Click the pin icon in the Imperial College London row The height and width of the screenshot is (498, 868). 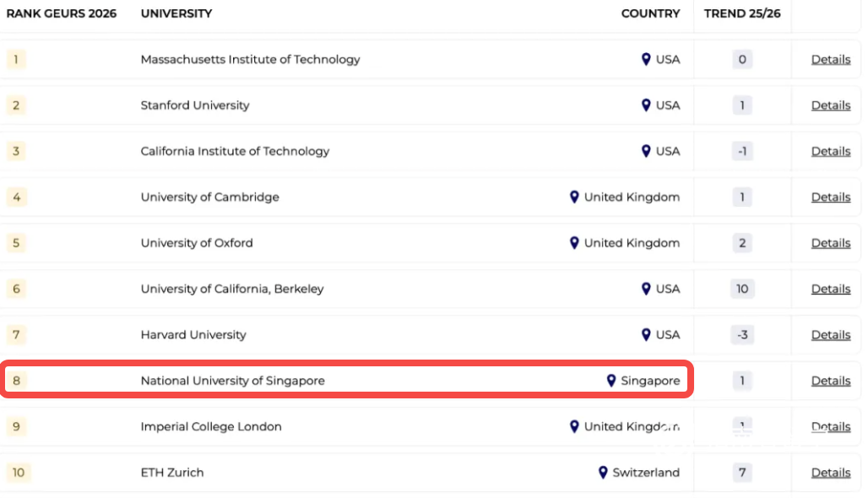pyautogui.click(x=574, y=426)
